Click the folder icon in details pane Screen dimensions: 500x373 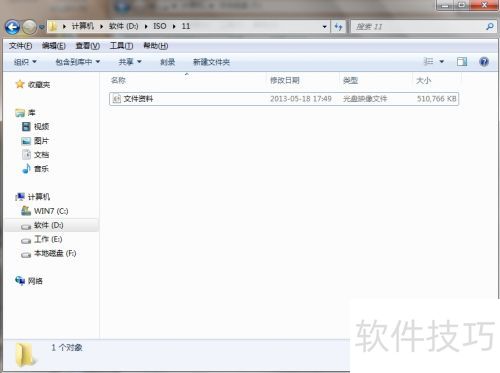[26, 355]
